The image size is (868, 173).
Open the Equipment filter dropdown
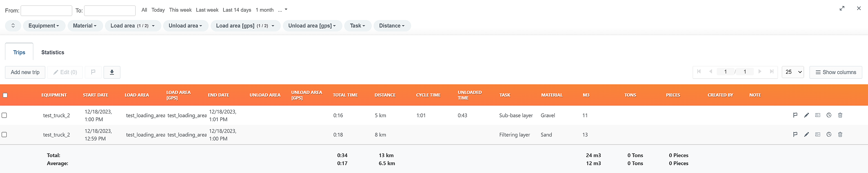coord(44,26)
